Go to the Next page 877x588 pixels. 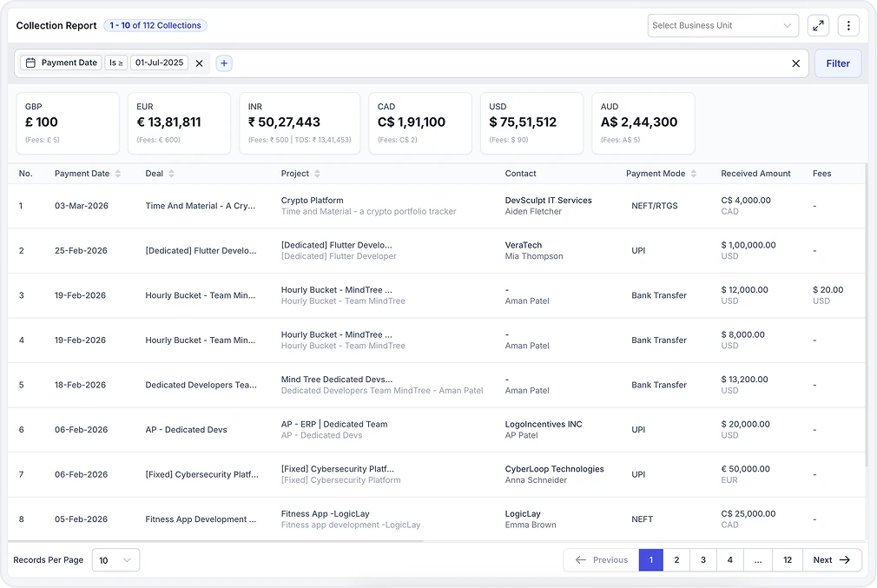coord(832,560)
